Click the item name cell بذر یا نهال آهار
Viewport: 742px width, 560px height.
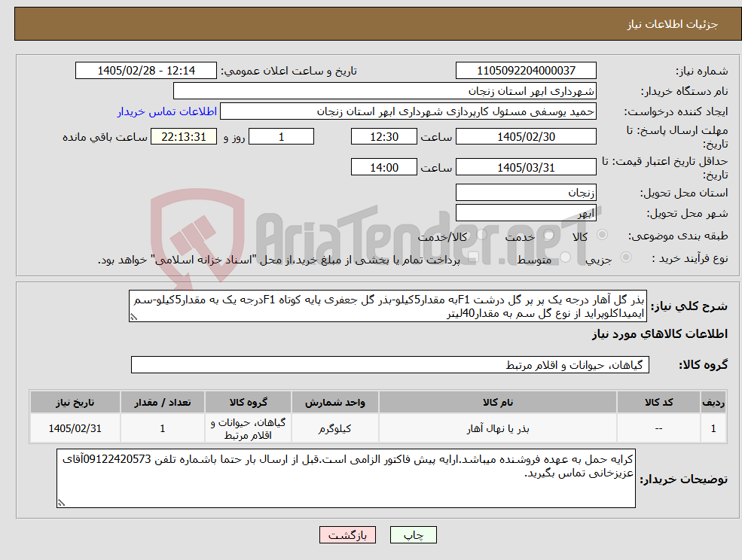pos(498,428)
